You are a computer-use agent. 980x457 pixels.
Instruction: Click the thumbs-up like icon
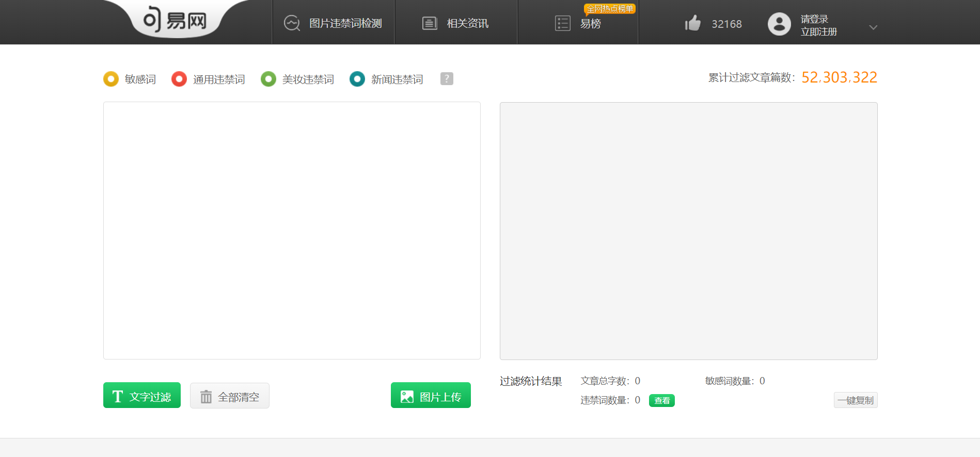pyautogui.click(x=692, y=23)
